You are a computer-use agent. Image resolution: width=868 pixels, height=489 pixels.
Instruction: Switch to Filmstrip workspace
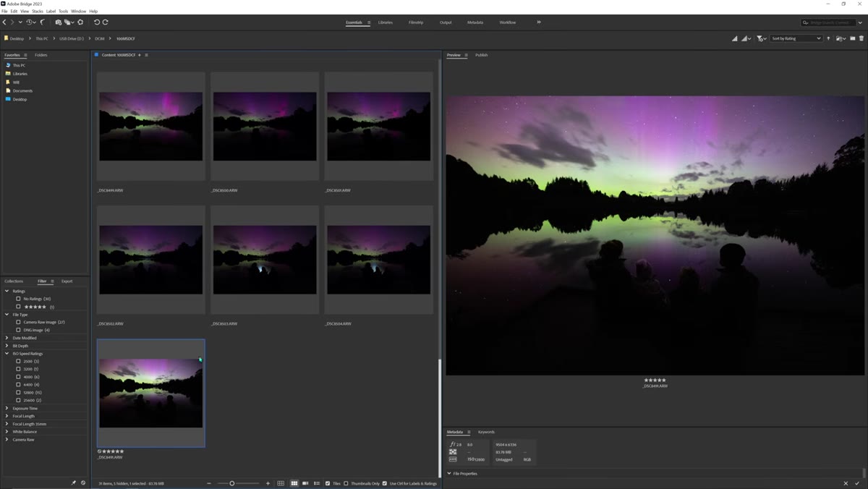coord(416,22)
